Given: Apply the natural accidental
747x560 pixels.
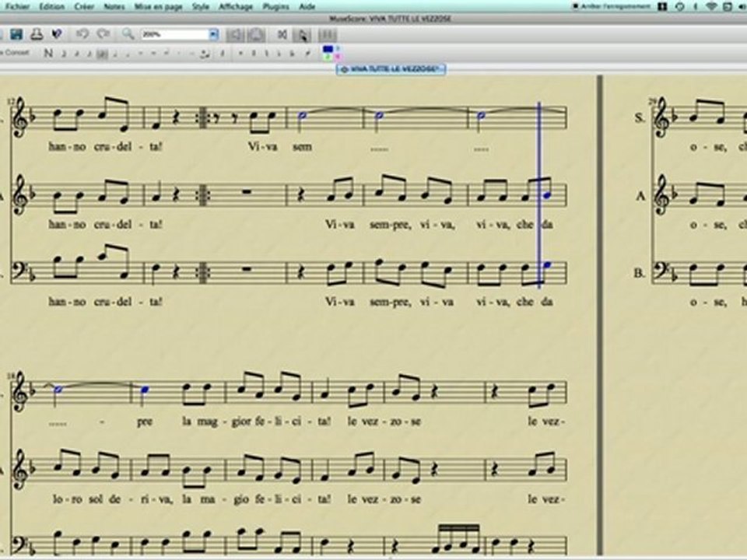Looking at the screenshot, I should 266,54.
